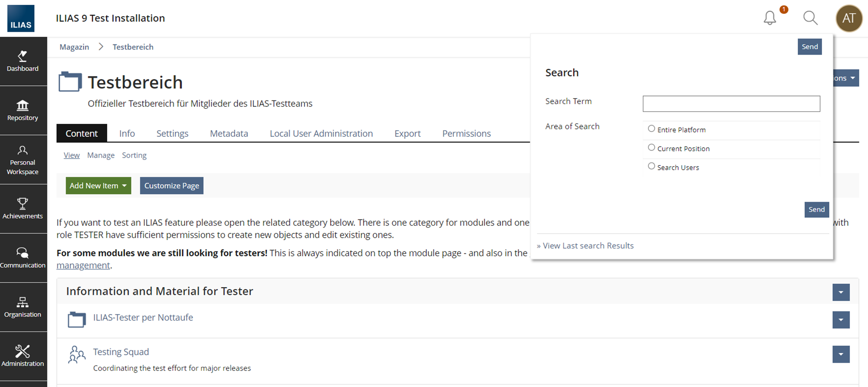The height and width of the screenshot is (387, 868).
Task: Switch to the Settings tab
Action: click(172, 133)
